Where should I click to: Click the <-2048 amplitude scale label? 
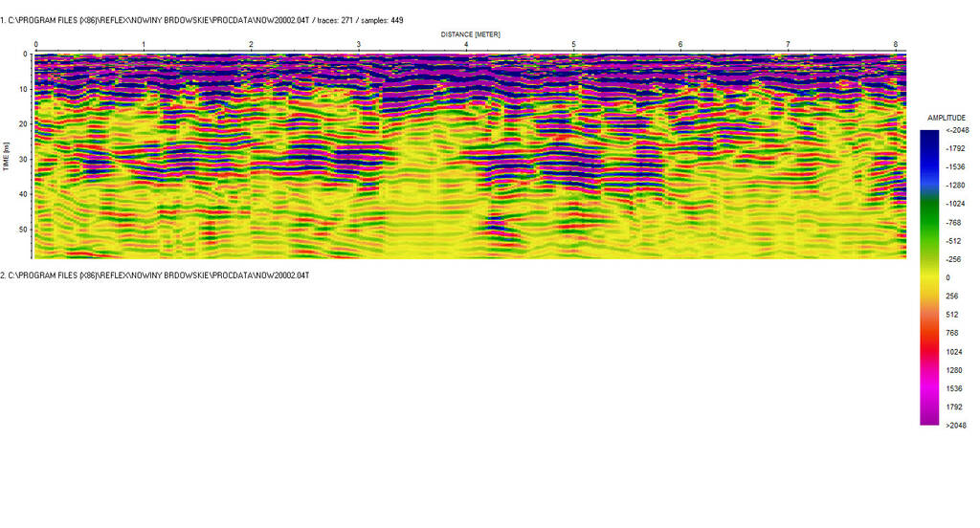956,130
